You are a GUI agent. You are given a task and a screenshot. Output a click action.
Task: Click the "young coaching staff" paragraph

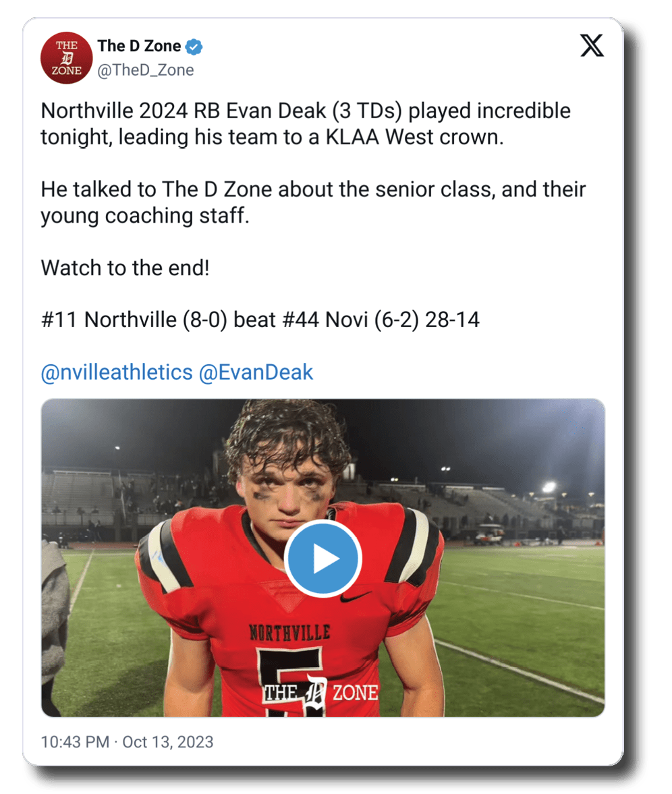coord(314,202)
